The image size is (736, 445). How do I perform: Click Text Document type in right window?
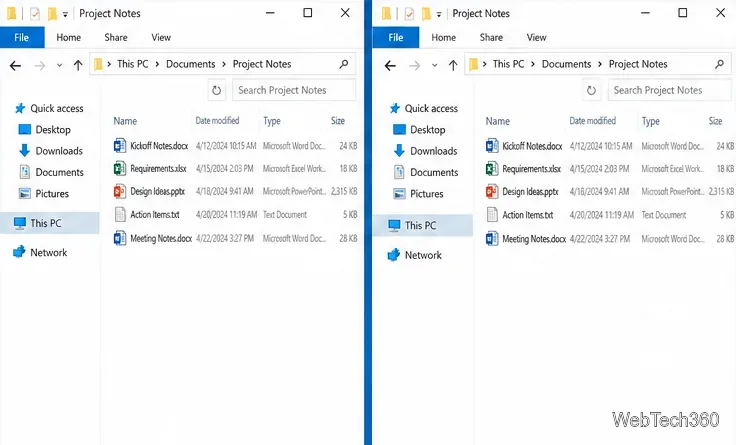[x=664, y=215]
